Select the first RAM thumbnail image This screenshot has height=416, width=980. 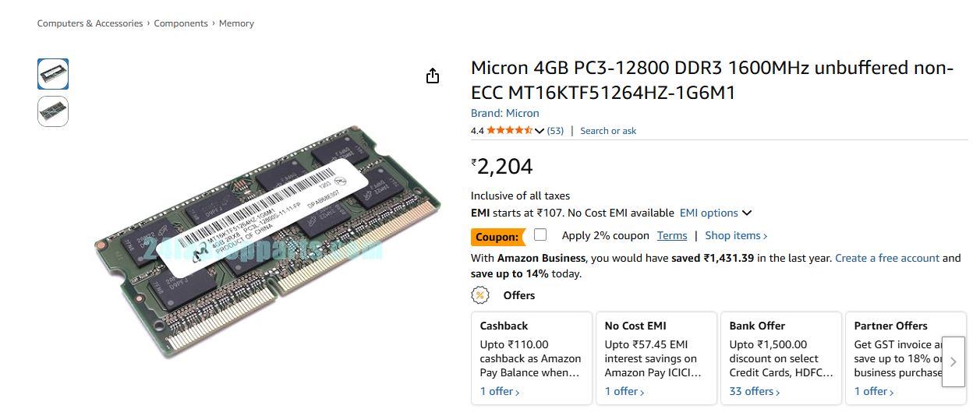coord(53,74)
